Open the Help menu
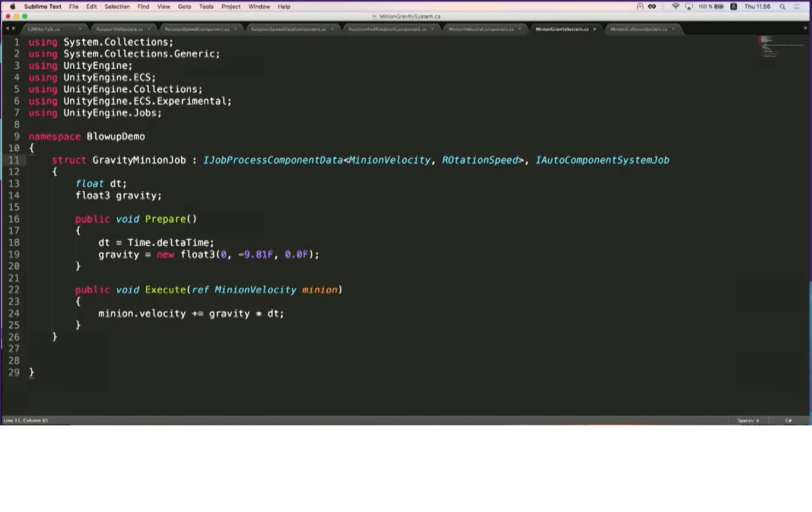812x512 pixels. (284, 7)
